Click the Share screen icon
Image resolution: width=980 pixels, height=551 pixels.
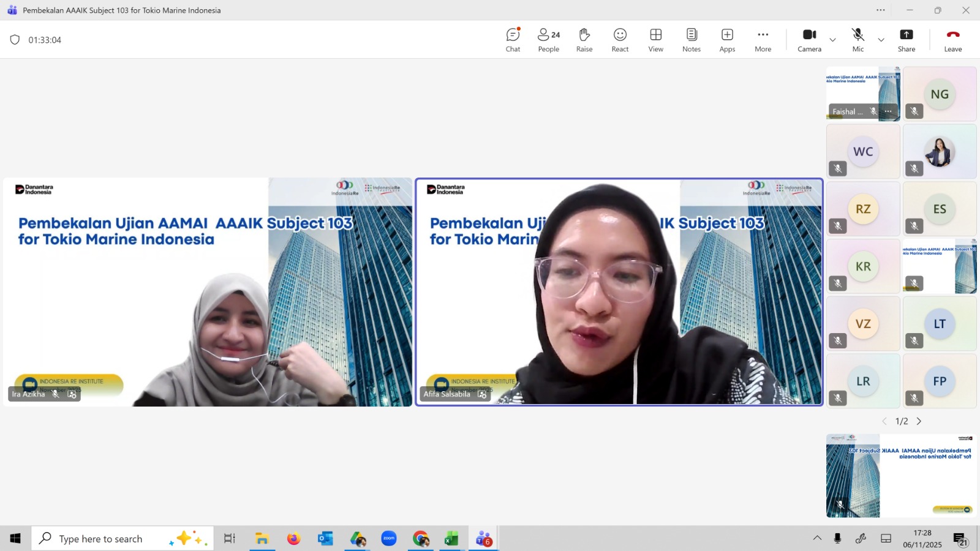[906, 40]
